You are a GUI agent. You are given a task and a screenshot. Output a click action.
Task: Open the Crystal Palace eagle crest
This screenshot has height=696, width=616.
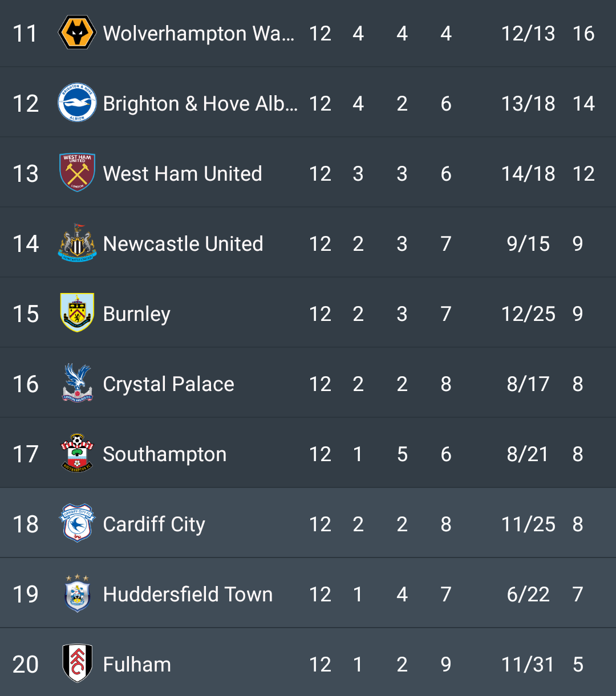pyautogui.click(x=77, y=383)
